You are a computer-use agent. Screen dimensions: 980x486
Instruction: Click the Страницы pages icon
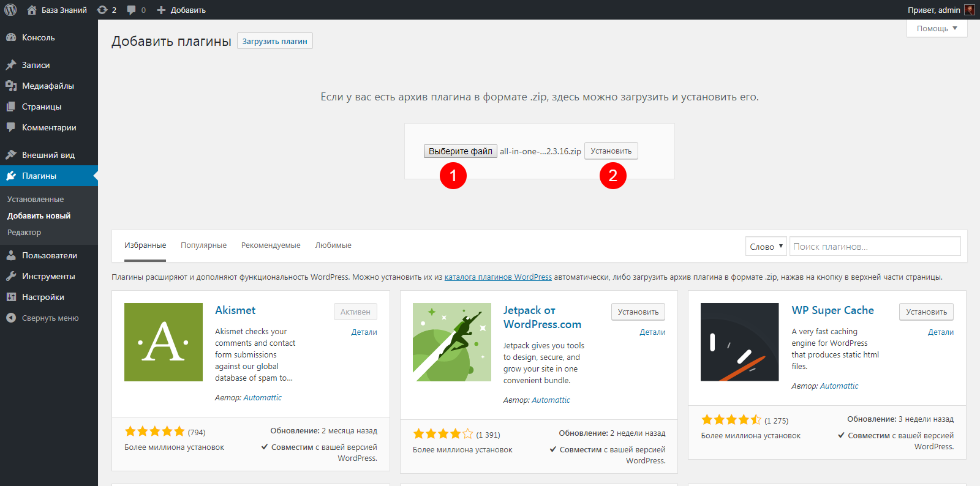(x=11, y=107)
